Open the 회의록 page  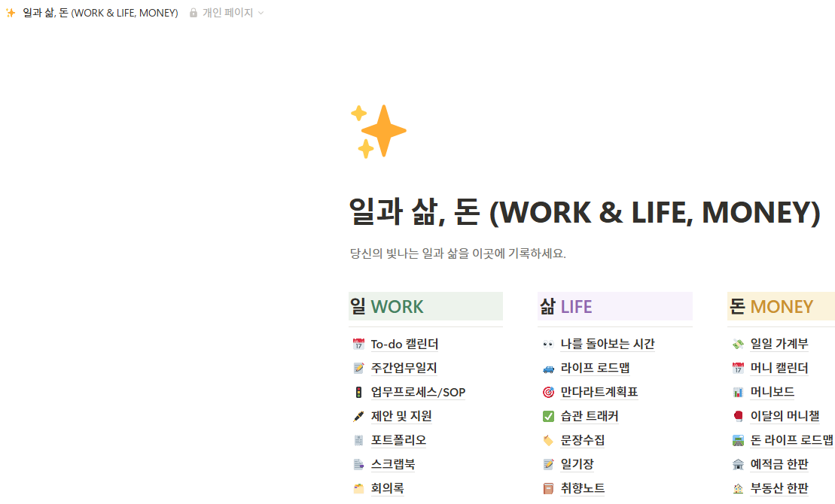(x=387, y=488)
